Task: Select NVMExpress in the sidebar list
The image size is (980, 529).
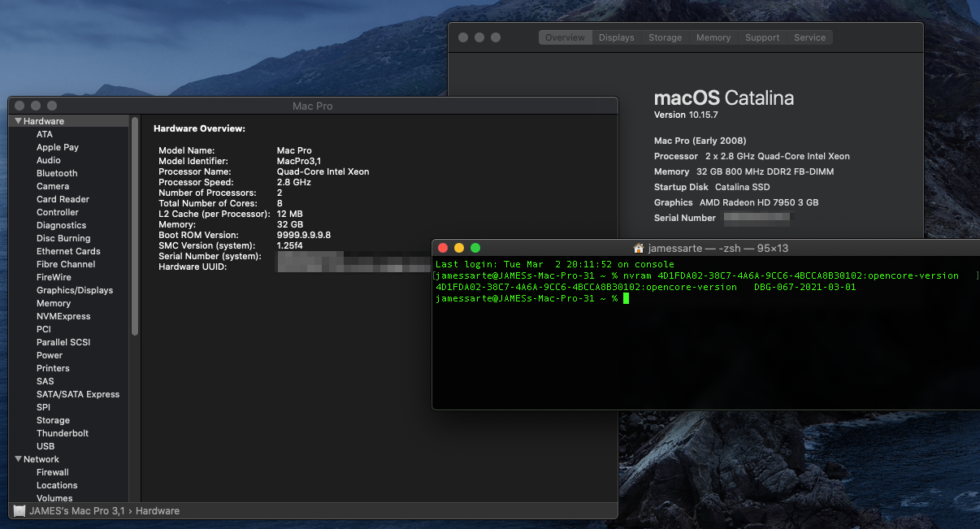Action: click(x=63, y=316)
